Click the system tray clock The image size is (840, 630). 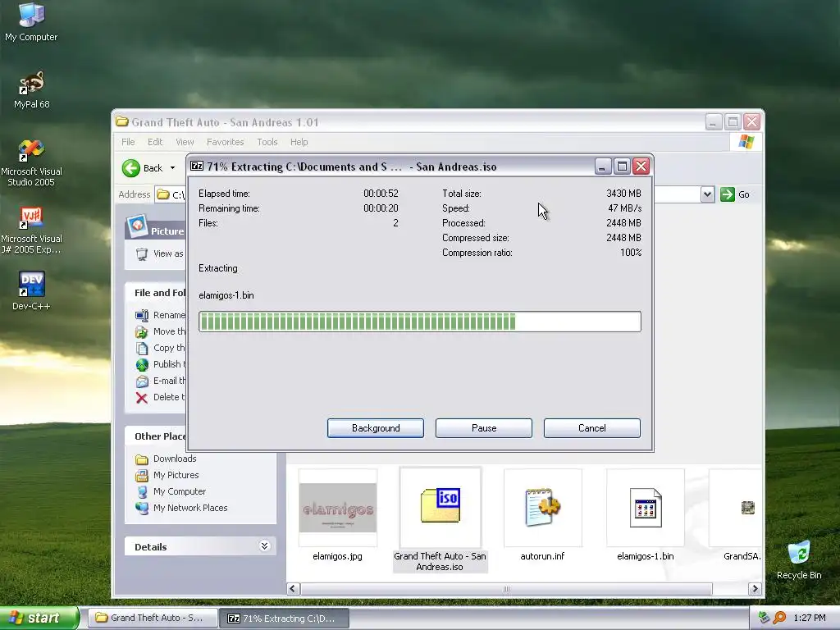(x=810, y=619)
